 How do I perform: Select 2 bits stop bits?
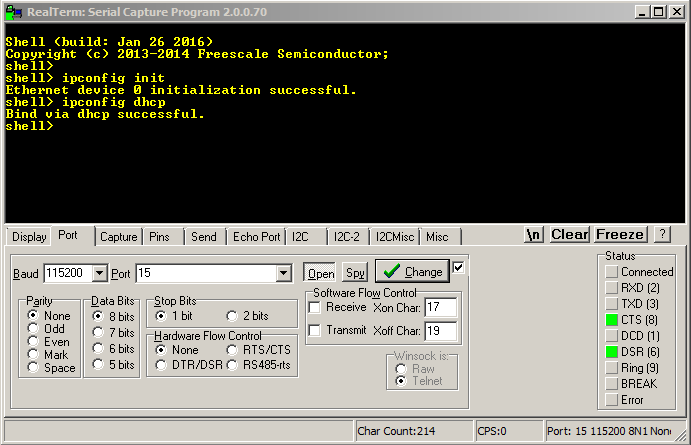coord(232,315)
